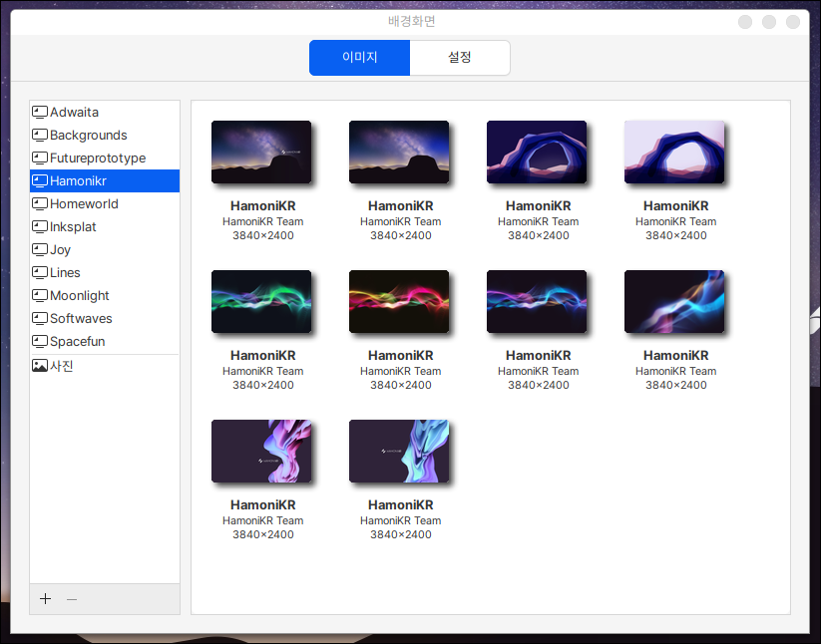Pick the first Milky Way wallpaper thumbnail
821x644 pixels.
click(261, 153)
